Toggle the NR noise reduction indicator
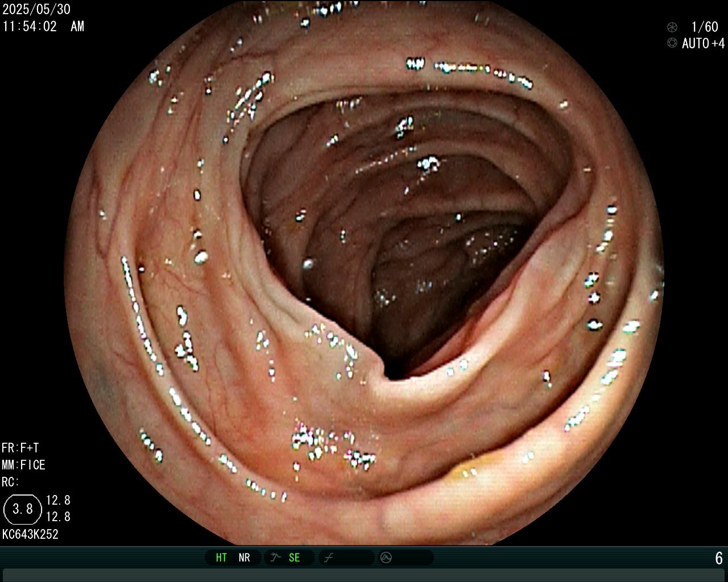 coord(244,558)
